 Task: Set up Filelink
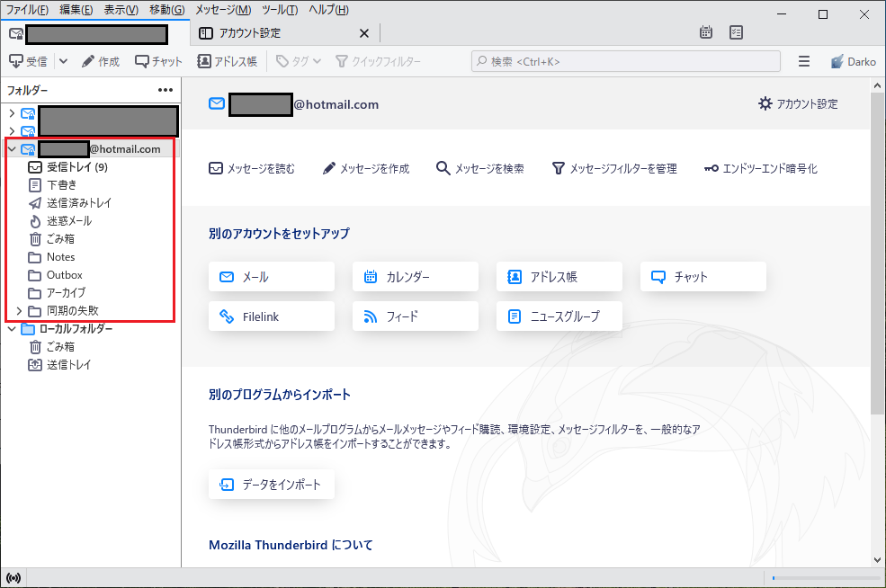click(272, 316)
